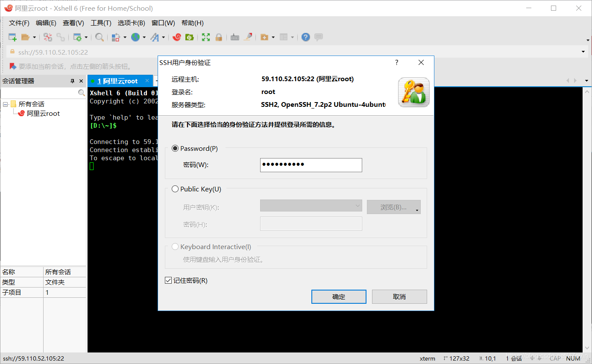Open the dropdown next to Open Session
The height and width of the screenshot is (364, 592).
coord(34,38)
